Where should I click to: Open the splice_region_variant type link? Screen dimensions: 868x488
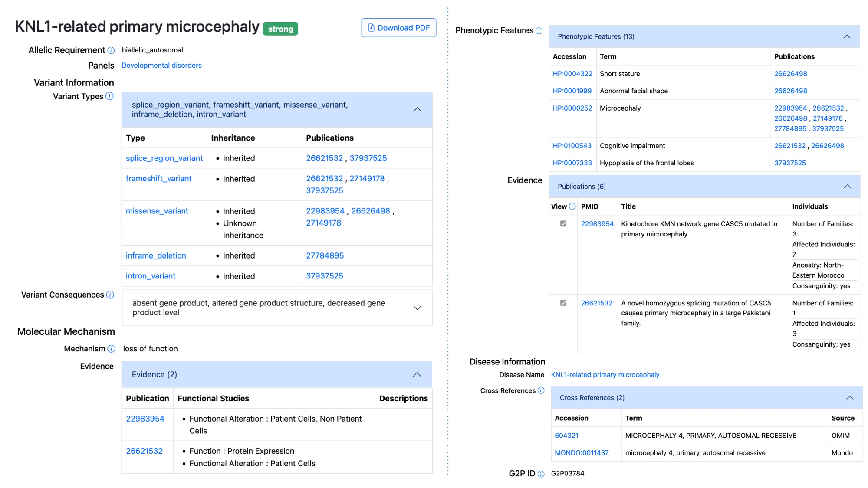click(164, 158)
